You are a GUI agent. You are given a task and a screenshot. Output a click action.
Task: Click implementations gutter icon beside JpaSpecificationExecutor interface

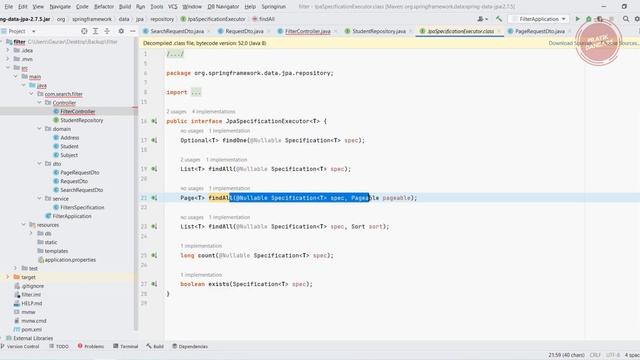pyautogui.click(x=154, y=121)
